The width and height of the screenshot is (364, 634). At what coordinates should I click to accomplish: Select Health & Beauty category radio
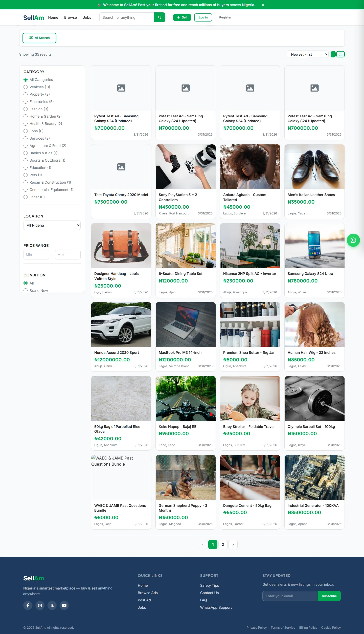pos(26,124)
